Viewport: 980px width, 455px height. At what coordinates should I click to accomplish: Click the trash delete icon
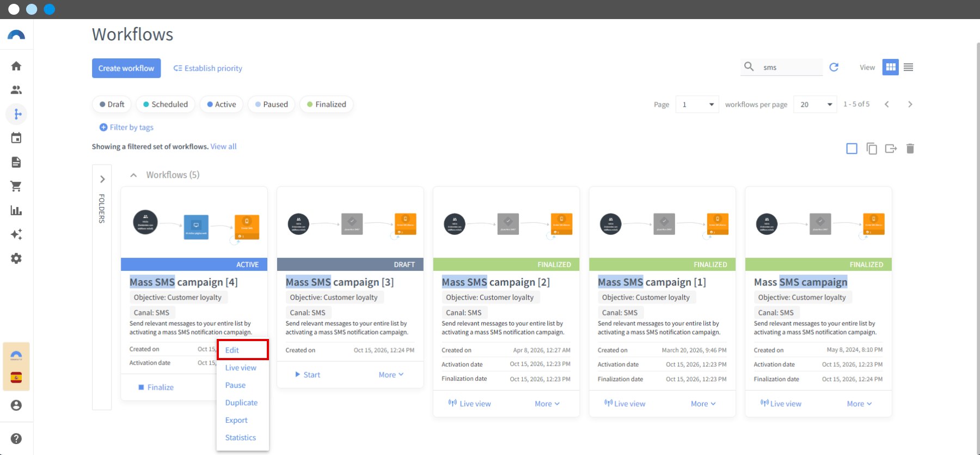[x=910, y=148]
